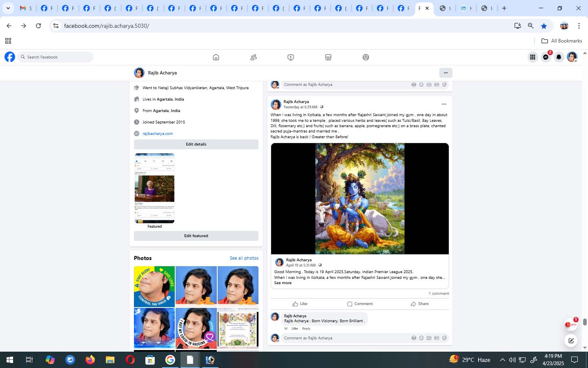Open Facebook Home feed icon

tap(216, 57)
